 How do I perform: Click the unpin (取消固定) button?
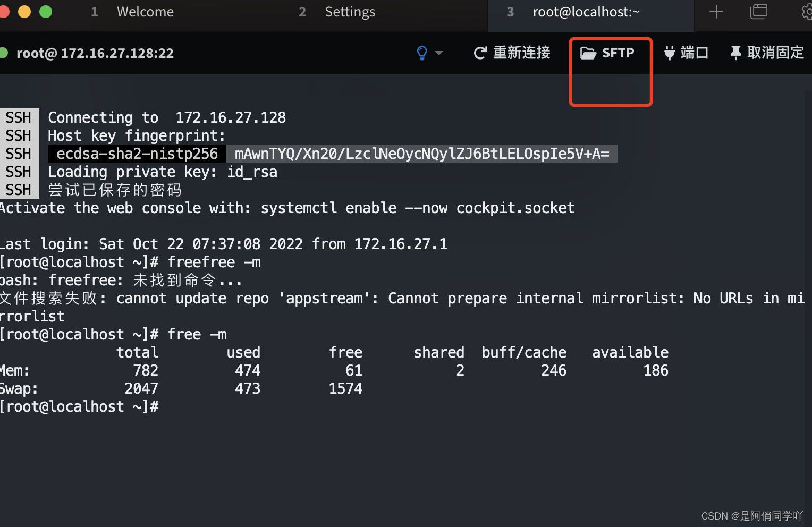766,53
